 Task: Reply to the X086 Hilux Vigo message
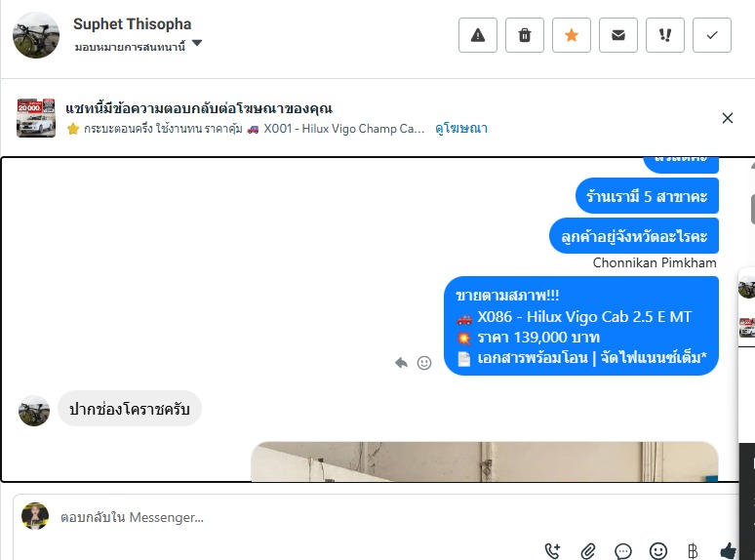(401, 363)
